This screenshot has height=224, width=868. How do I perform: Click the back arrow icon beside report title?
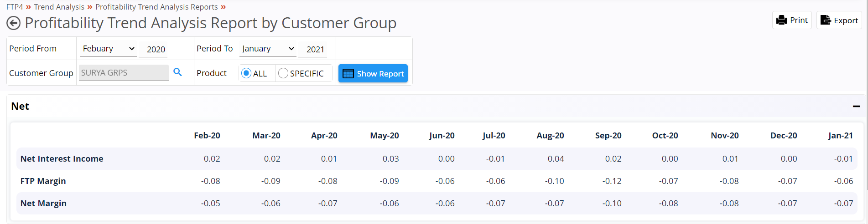click(13, 23)
